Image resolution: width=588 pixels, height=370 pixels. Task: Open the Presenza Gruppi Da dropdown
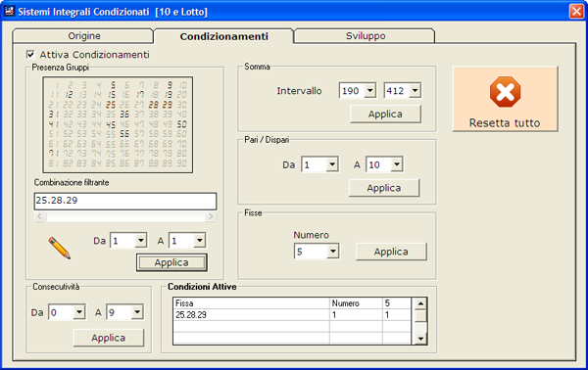(140, 241)
